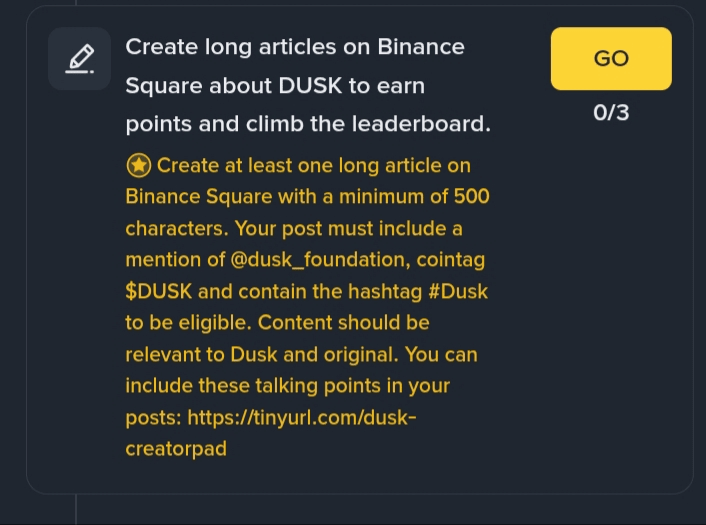Click the task title starting "Create long articles"
706x525 pixels.
(x=295, y=47)
